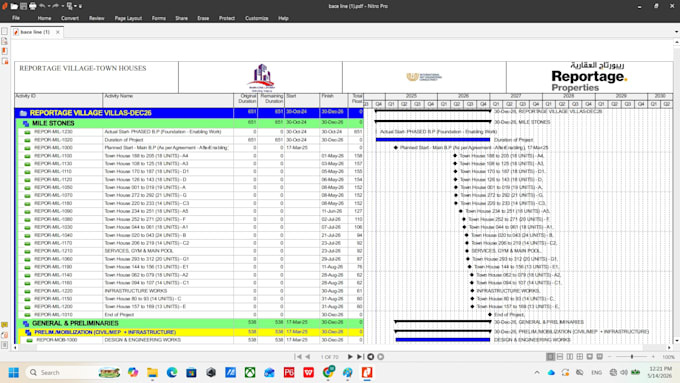This screenshot has height=383, width=680.
Task: Open File Explorer from the taskbar
Action: pyautogui.click(x=152, y=373)
